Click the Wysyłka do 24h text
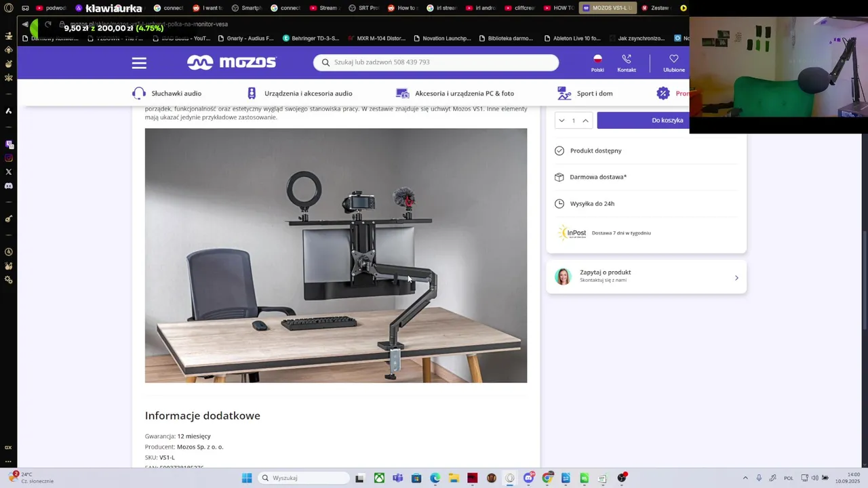This screenshot has height=488, width=868. pyautogui.click(x=592, y=203)
